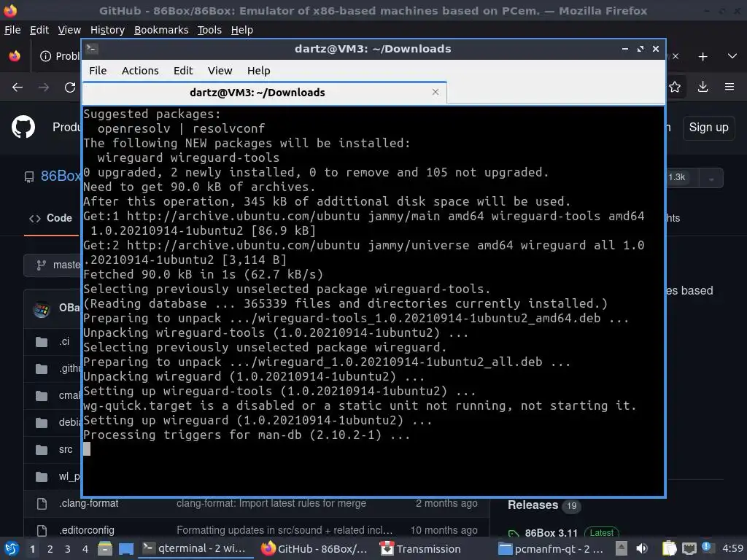Click the .editorconfig file icon
Image resolution: width=747 pixels, height=560 pixels.
[42, 530]
